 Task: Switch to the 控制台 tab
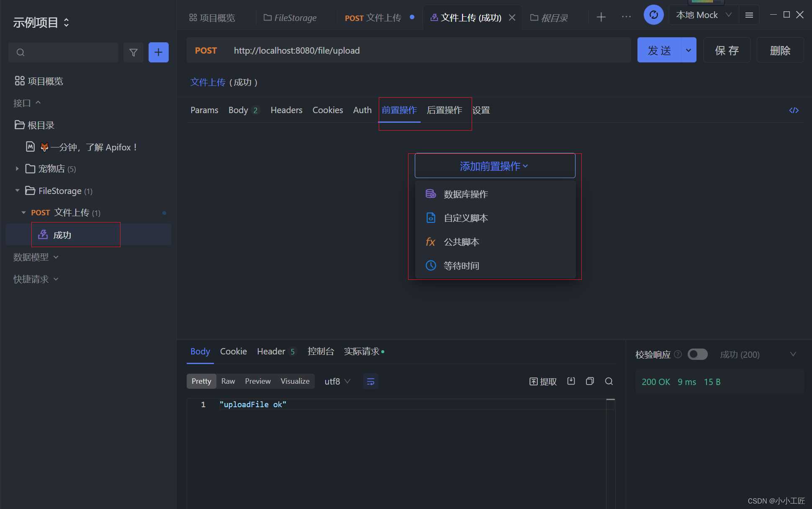(x=321, y=351)
